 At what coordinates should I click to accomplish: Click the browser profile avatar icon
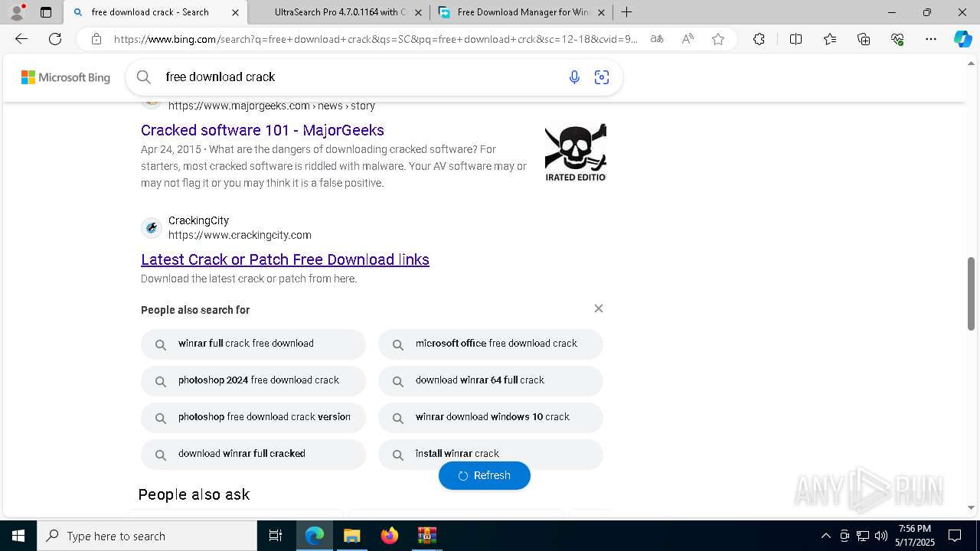pos(16,12)
